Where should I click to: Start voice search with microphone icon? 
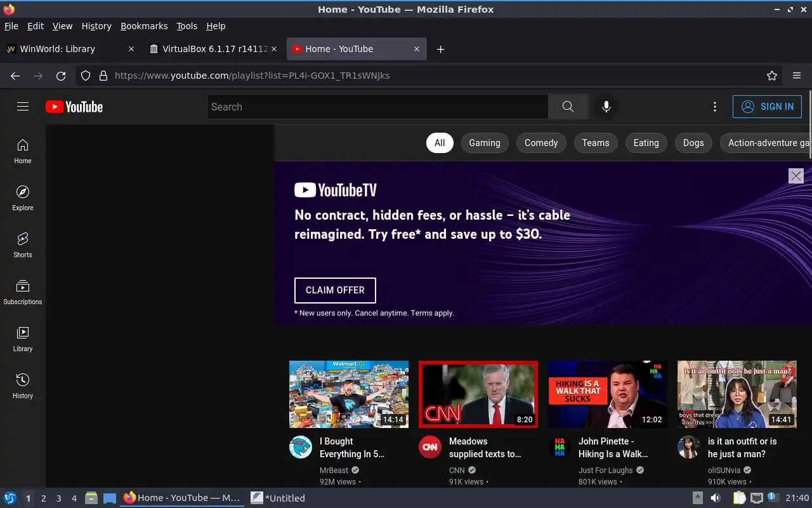606,107
